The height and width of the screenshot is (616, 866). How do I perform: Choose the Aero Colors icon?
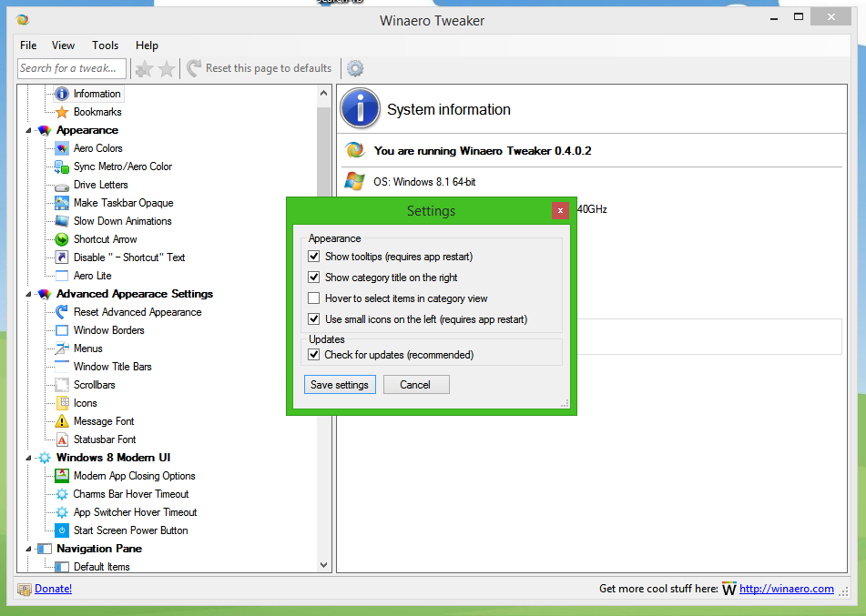click(62, 148)
